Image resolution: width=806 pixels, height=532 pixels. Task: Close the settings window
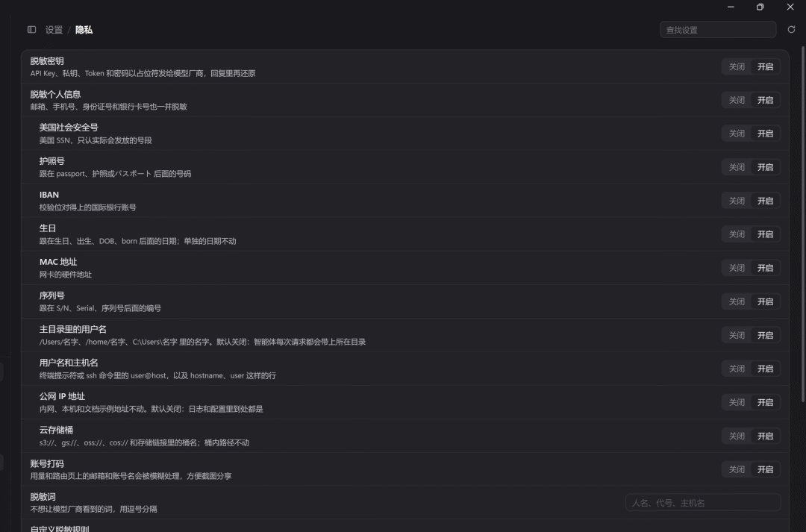pos(790,7)
